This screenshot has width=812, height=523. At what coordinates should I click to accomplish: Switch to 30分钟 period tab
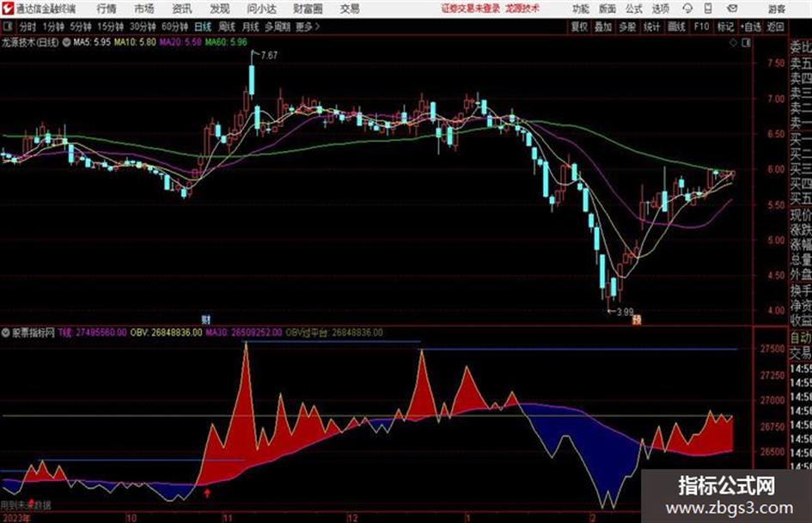click(x=143, y=27)
